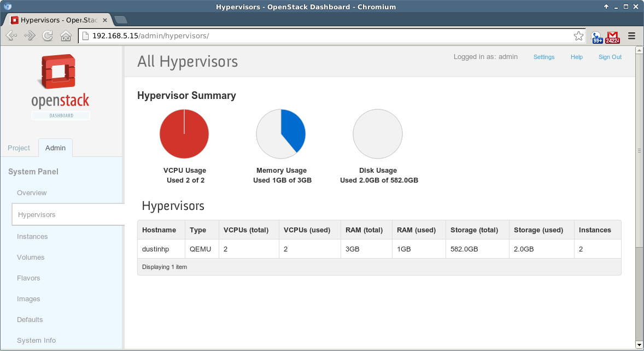Click the browser forward arrow button
Viewport: 644px width, 351px height.
point(30,36)
